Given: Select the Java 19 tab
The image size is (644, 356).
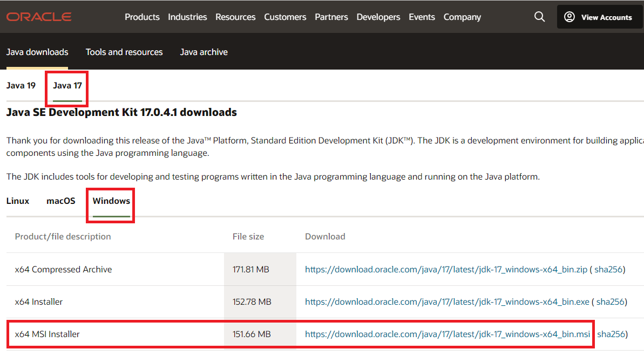Looking at the screenshot, I should point(21,85).
